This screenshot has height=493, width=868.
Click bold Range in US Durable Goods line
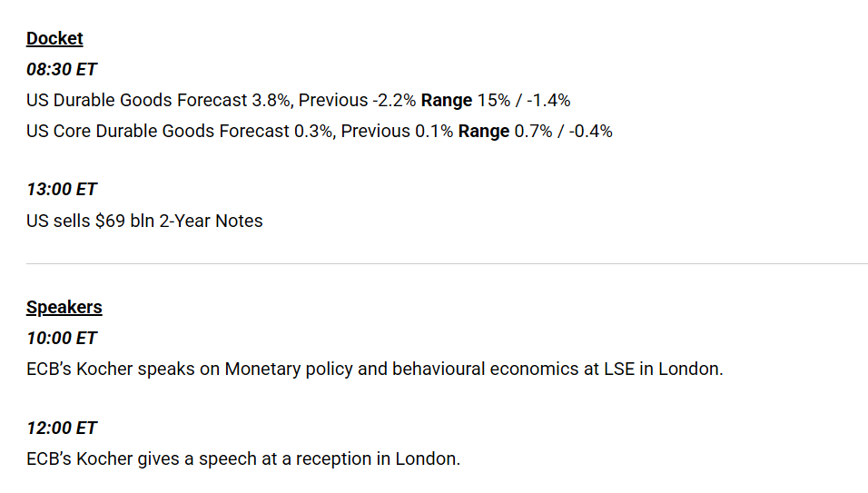[447, 100]
